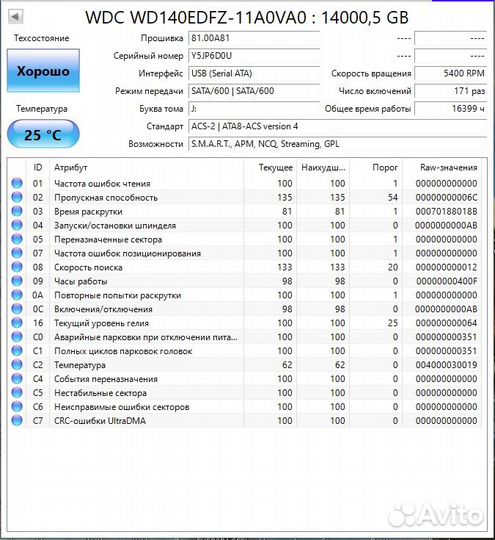
Task: Click status icon for Текущий уровень гелия
Action: (x=17, y=322)
